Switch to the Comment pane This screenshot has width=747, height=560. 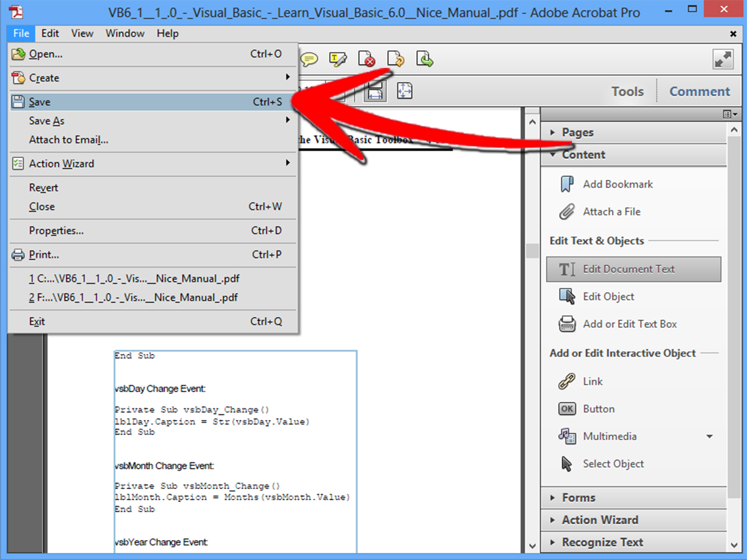click(700, 91)
